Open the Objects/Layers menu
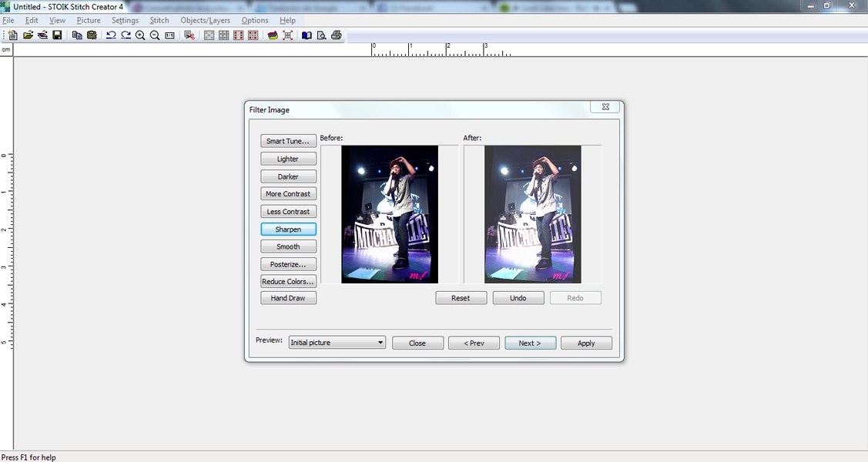 click(205, 20)
